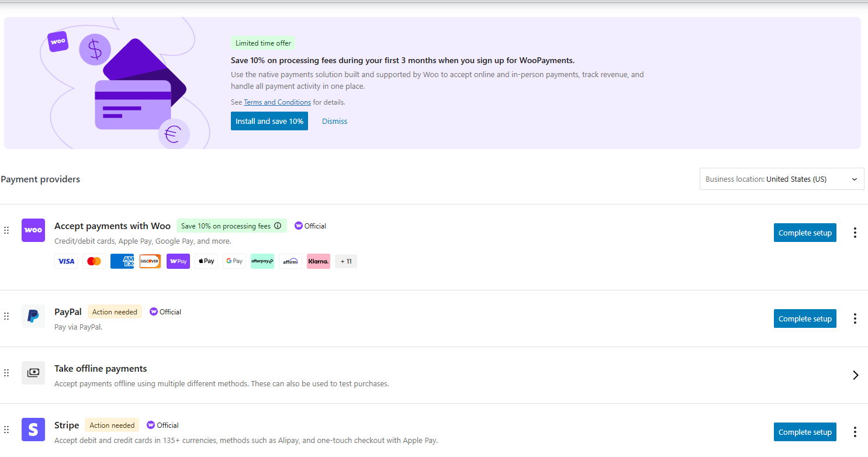Dismiss the WooPayments limited time offer
This screenshot has width=868, height=457.
334,122
